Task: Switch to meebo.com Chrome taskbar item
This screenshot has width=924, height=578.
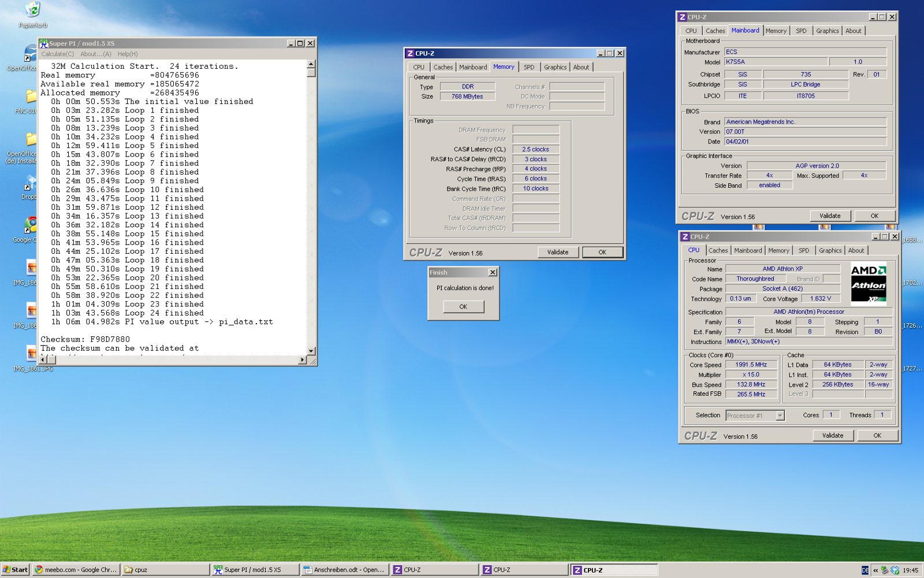Action: (76, 570)
